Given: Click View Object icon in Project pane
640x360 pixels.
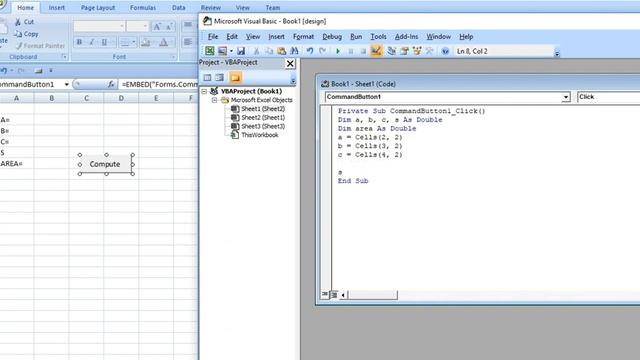Looking at the screenshot, I should (x=220, y=78).
